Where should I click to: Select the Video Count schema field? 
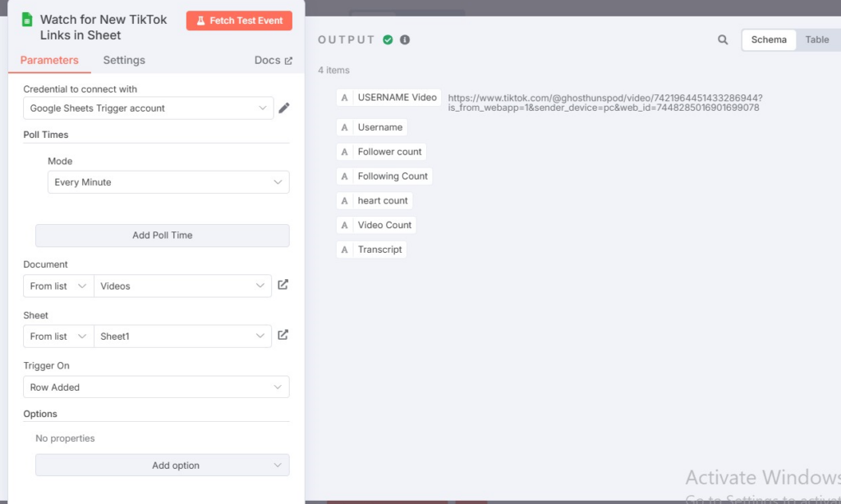(x=376, y=225)
